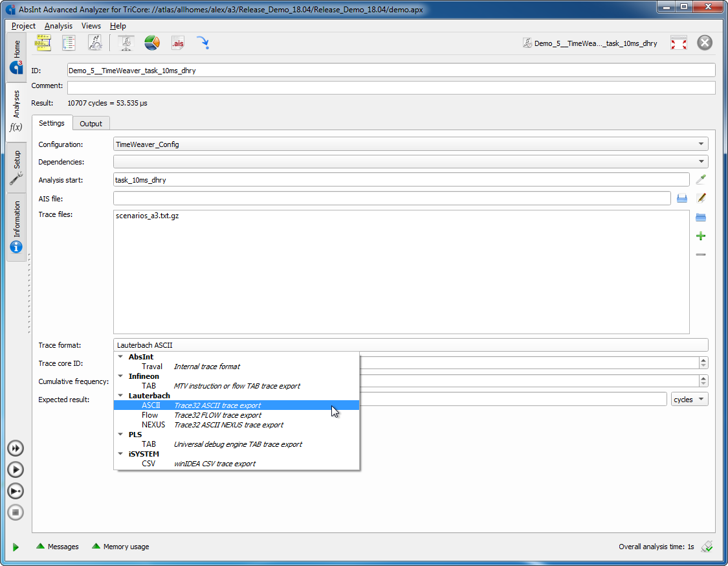Add a trace file with green plus
728x566 pixels.
tap(701, 236)
